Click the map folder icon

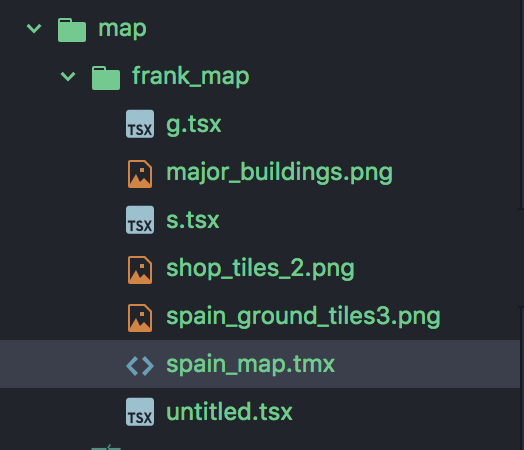72,30
